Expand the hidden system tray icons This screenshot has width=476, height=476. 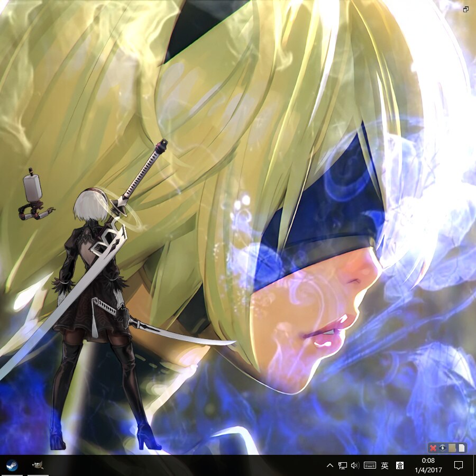click(330, 465)
